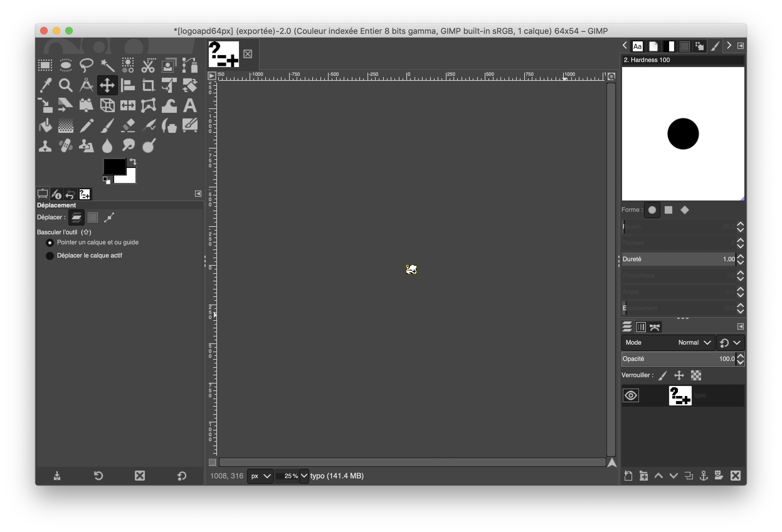Screen dimensions: 782x532
Task: Switch to the Channels tab
Action: point(641,327)
